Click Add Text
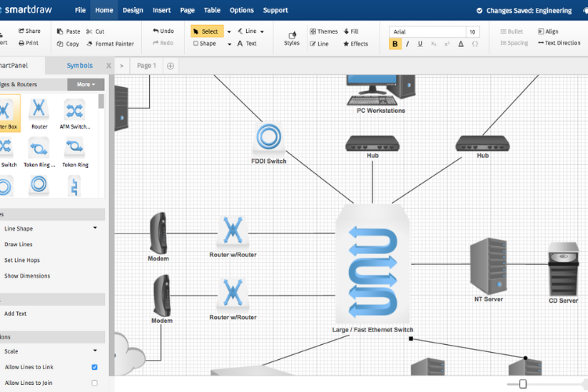Viewport: 588px width, 392px height. 16,314
